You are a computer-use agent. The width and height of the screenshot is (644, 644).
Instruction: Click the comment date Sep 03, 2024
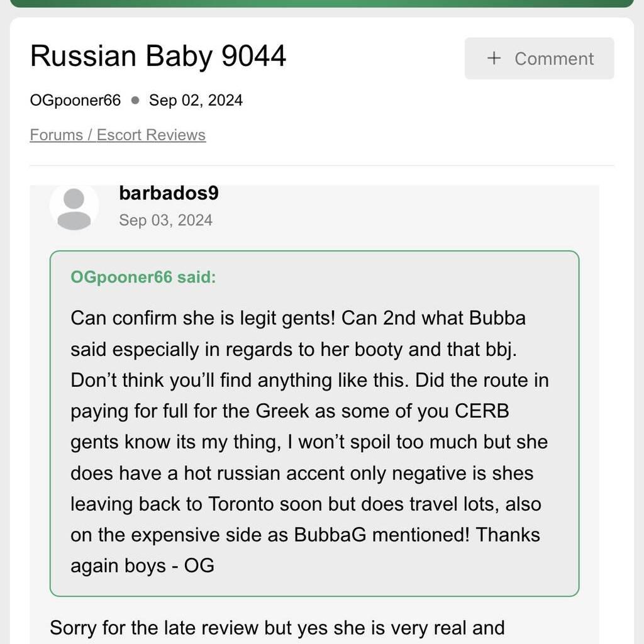(166, 220)
